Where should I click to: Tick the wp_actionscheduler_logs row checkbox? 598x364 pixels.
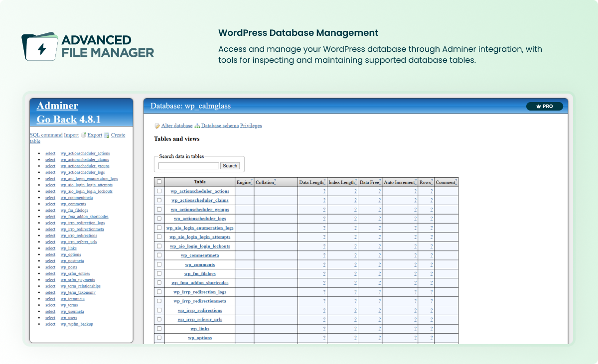click(x=159, y=218)
